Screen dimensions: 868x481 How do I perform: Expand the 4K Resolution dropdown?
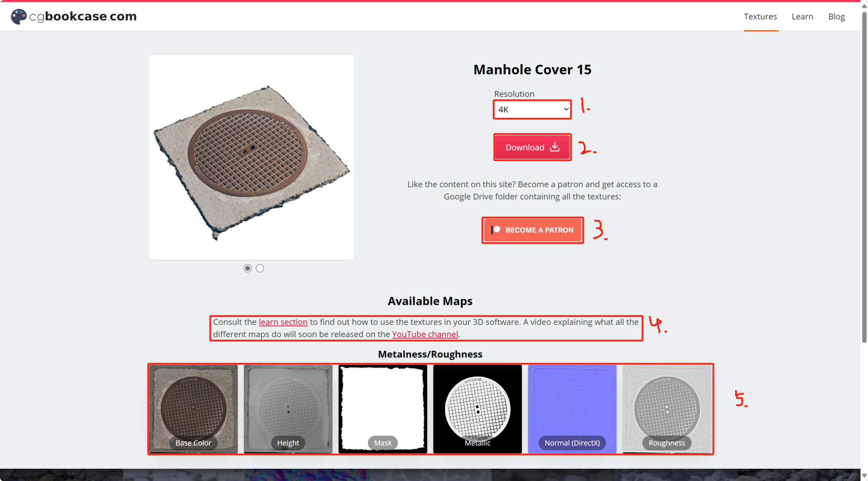tap(533, 109)
